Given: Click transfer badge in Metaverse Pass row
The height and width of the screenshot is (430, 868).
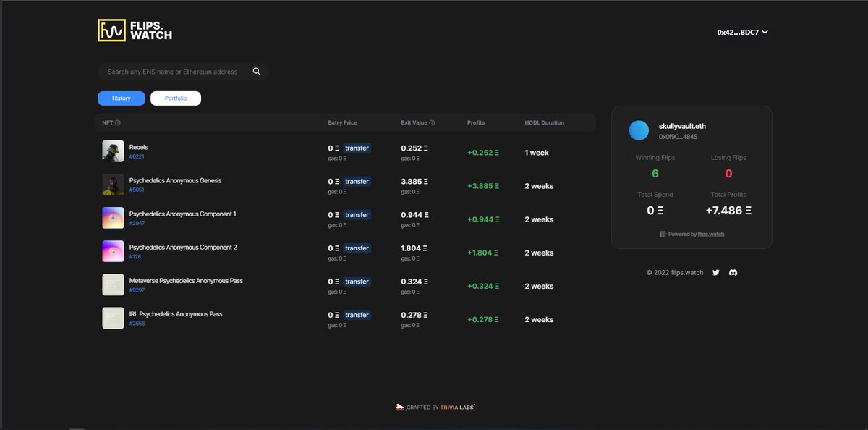Looking at the screenshot, I should 357,281.
